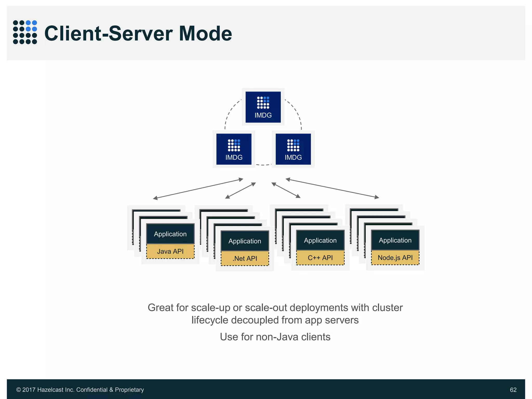Click the arrow pointing to .Net applications
The image size is (532, 399).
pos(241,190)
